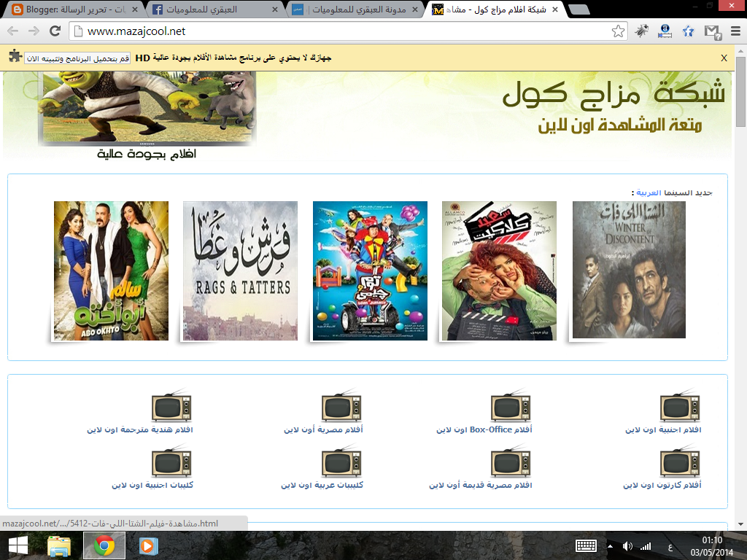Click the TV icon above كليبات عربية
This screenshot has height=560, width=747.
pyautogui.click(x=341, y=461)
